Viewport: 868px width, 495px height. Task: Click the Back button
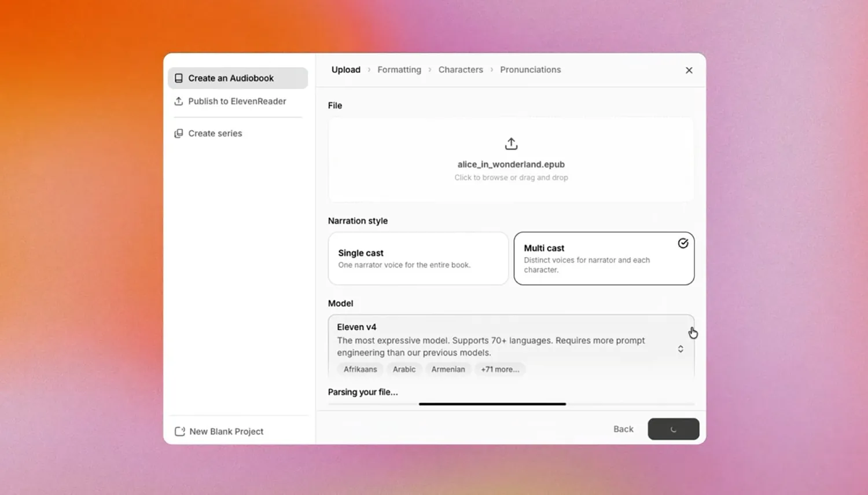coord(623,429)
